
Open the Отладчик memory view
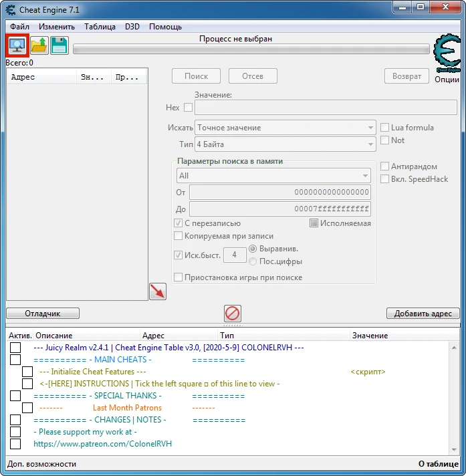pos(43,314)
